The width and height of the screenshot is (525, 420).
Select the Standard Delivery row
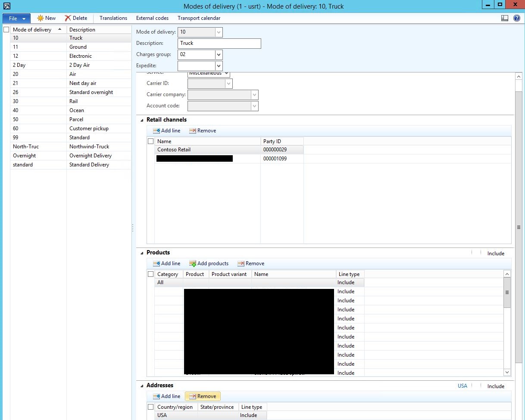(x=71, y=165)
